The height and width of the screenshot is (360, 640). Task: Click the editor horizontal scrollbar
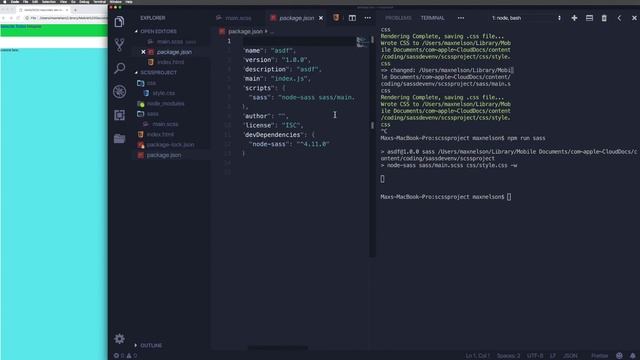(278, 348)
